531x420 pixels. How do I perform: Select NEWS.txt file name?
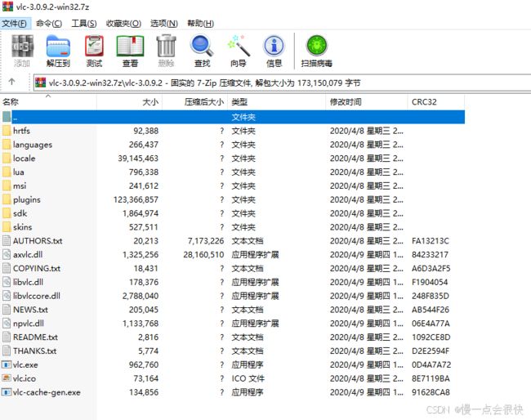click(30, 310)
